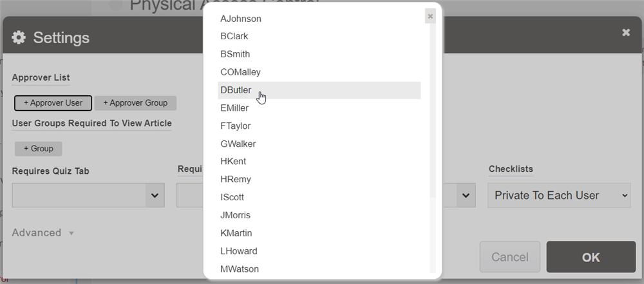
Task: Pick BSmith in the list
Action: point(235,54)
